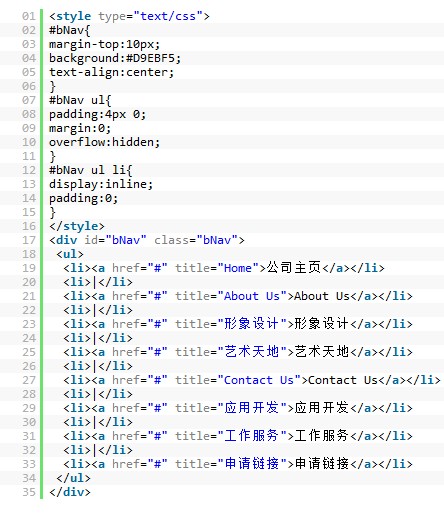Click blue title value "Contact Us"

[x=258, y=380]
